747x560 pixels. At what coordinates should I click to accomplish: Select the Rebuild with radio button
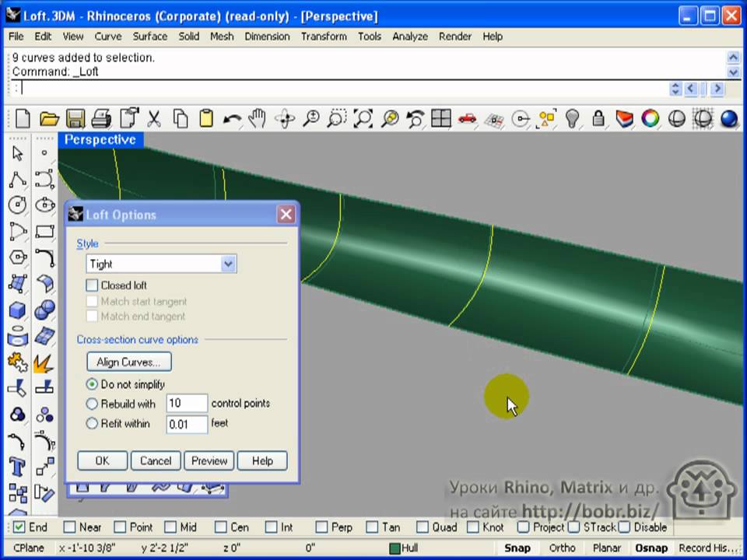pyautogui.click(x=93, y=404)
